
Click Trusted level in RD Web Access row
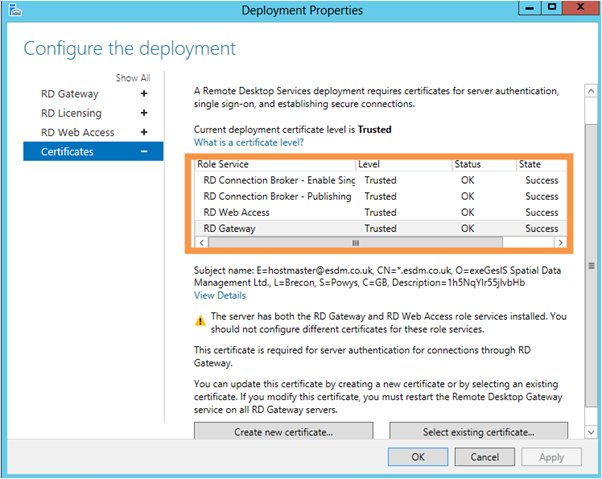[x=380, y=212]
